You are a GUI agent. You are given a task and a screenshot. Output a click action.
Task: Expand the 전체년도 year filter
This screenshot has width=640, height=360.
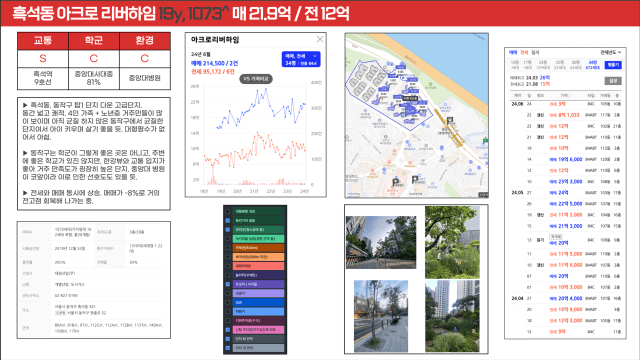611,52
